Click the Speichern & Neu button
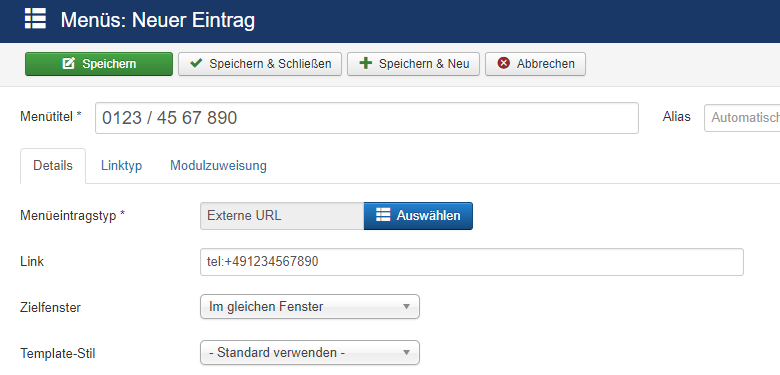Image resolution: width=780 pixels, height=375 pixels. pyautogui.click(x=413, y=64)
